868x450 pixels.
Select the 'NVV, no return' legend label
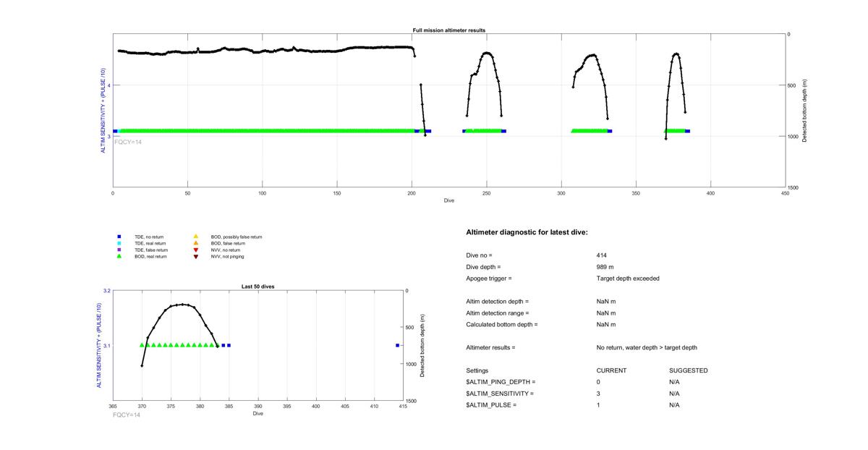point(226,250)
